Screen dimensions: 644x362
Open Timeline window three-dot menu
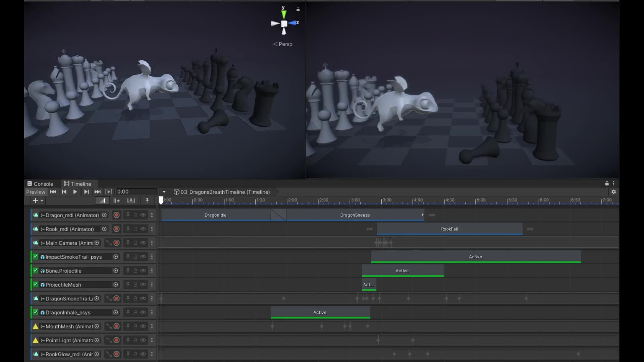pyautogui.click(x=614, y=183)
